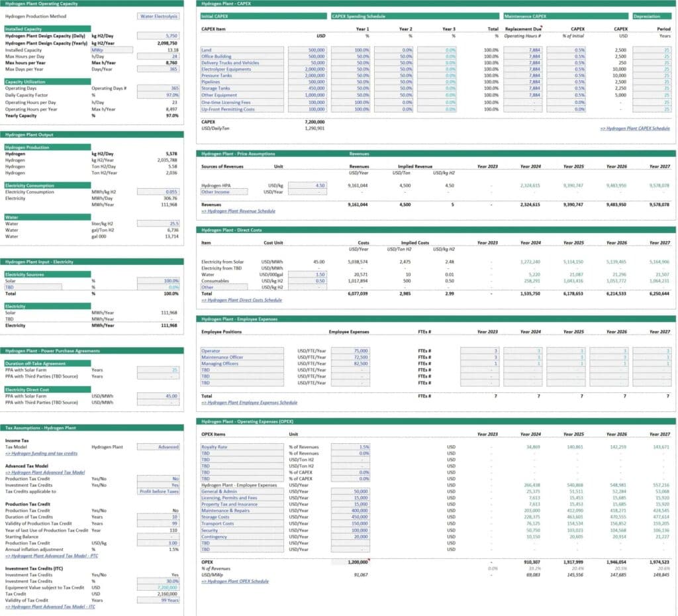Open the Hydrogen Plant Advanced Tax Model link

[x=45, y=472]
